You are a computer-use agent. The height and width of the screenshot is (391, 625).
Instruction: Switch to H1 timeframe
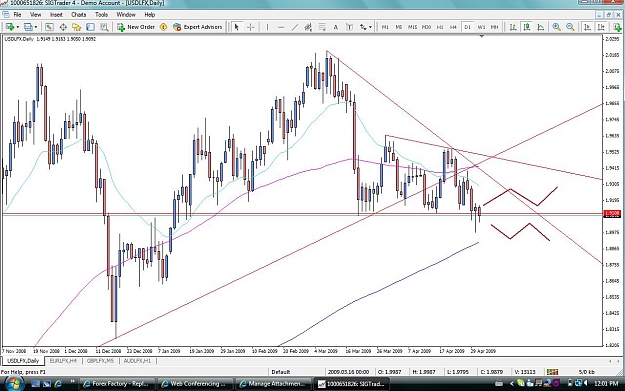[x=440, y=27]
